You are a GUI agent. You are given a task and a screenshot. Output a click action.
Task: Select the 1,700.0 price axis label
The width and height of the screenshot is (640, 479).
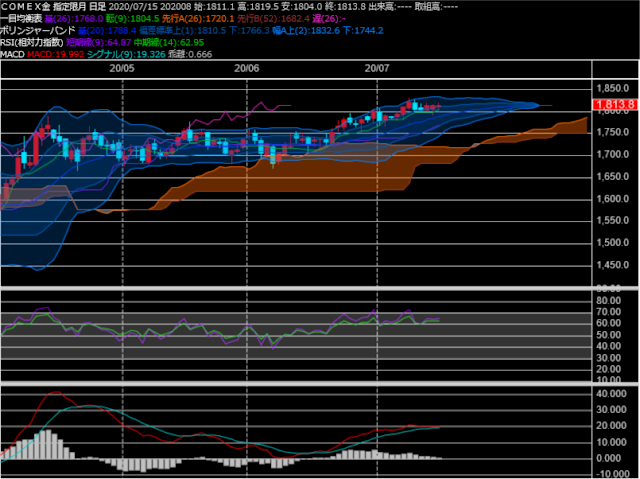click(x=613, y=154)
